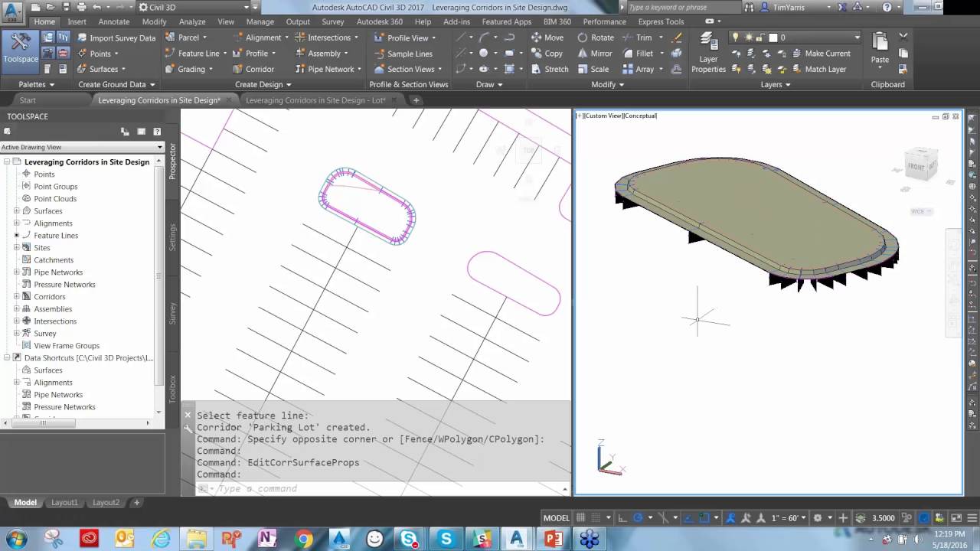Toggle the MODEL space button
This screenshot has width=980, height=551.
[557, 518]
